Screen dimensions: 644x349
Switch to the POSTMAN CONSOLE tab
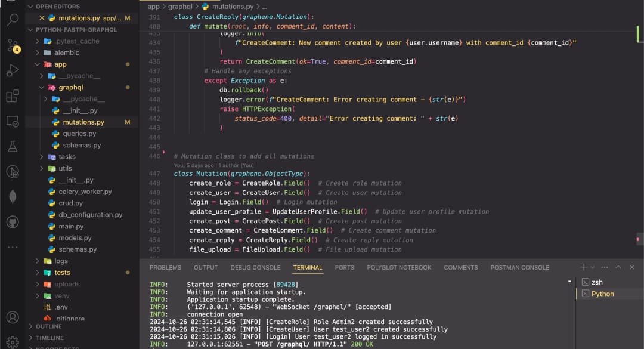[519, 268]
